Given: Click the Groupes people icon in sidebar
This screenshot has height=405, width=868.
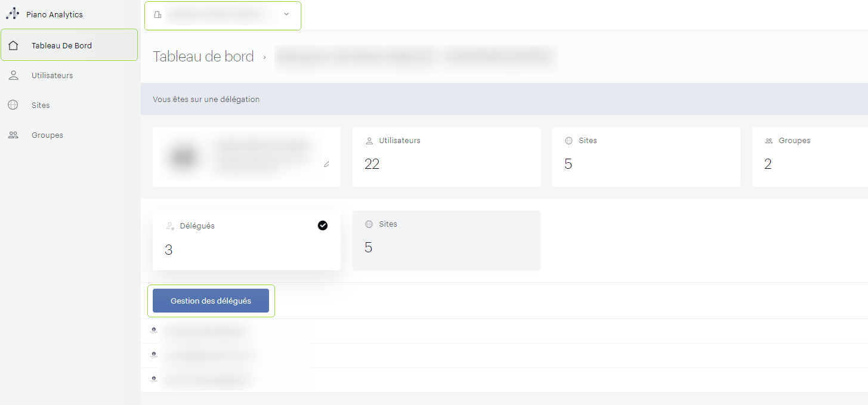Looking at the screenshot, I should tap(13, 135).
